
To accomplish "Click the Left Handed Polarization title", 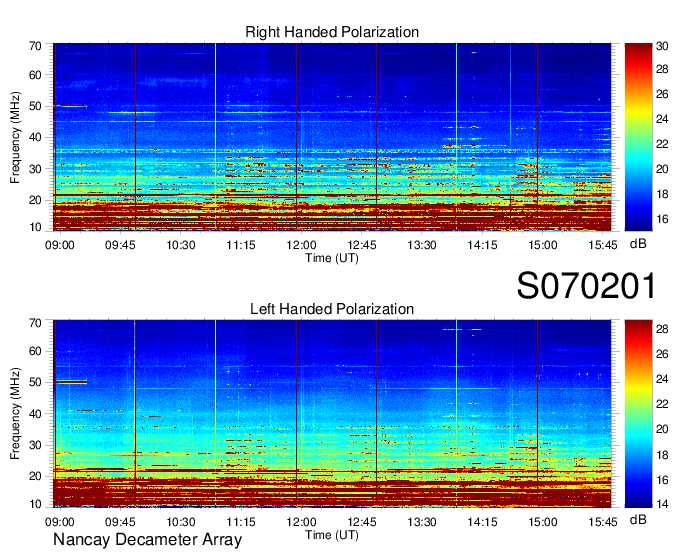I will point(332,309).
